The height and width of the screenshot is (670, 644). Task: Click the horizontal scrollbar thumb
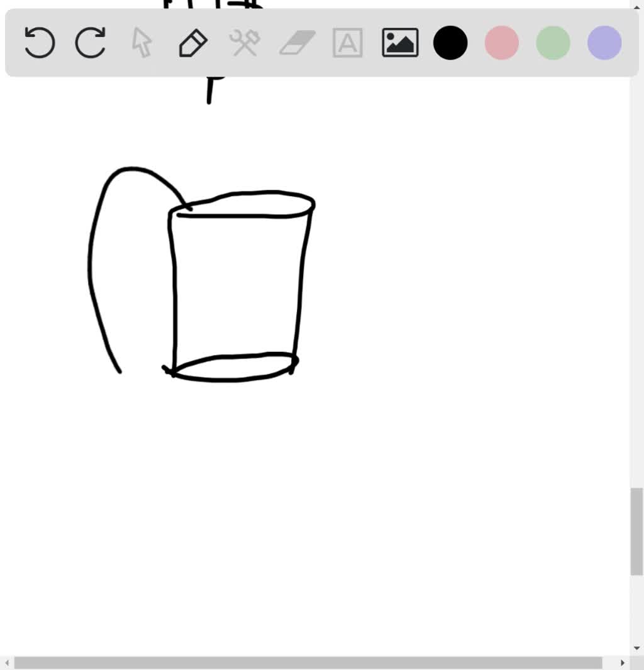(308, 663)
